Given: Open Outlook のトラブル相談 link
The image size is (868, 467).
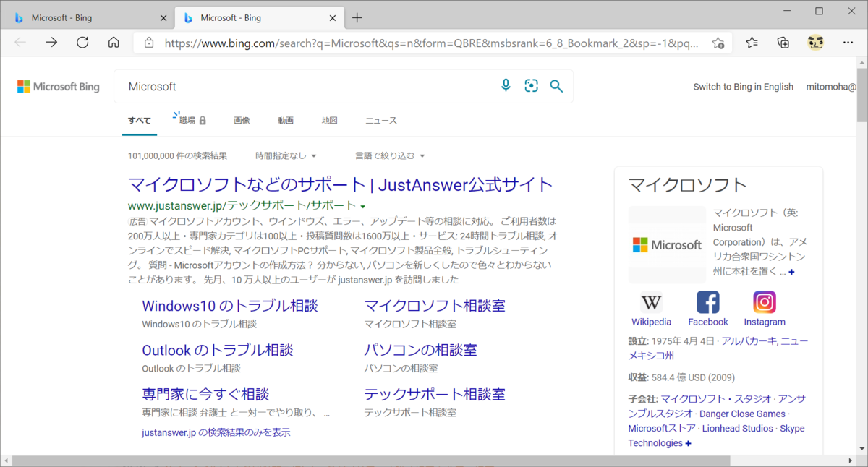Looking at the screenshot, I should [218, 350].
